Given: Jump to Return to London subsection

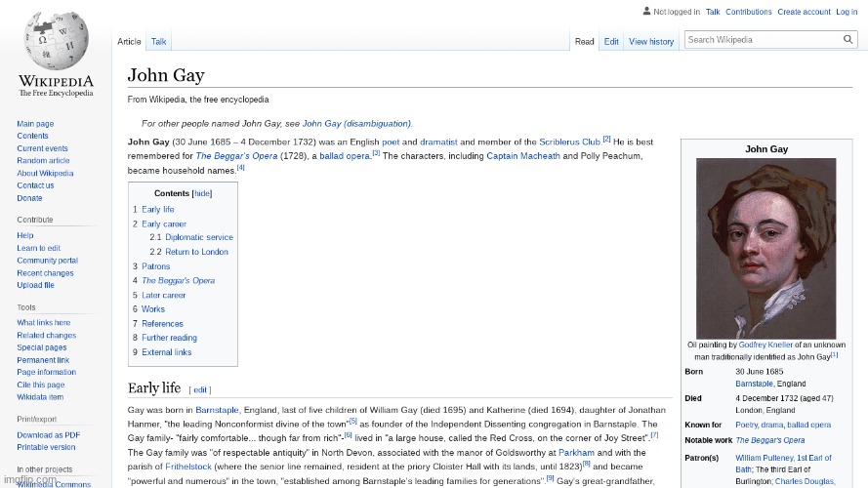Looking at the screenshot, I should click(x=196, y=252).
